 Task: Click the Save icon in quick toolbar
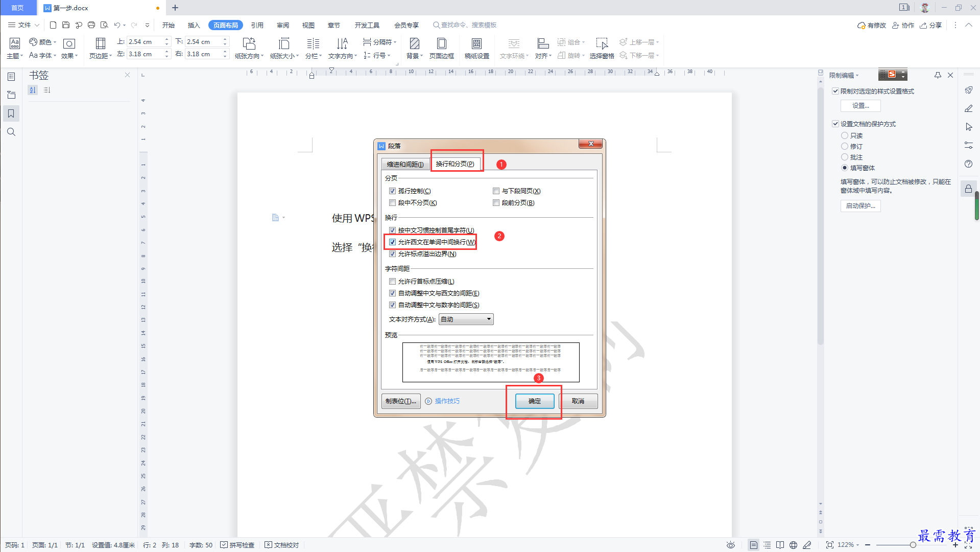coord(66,25)
